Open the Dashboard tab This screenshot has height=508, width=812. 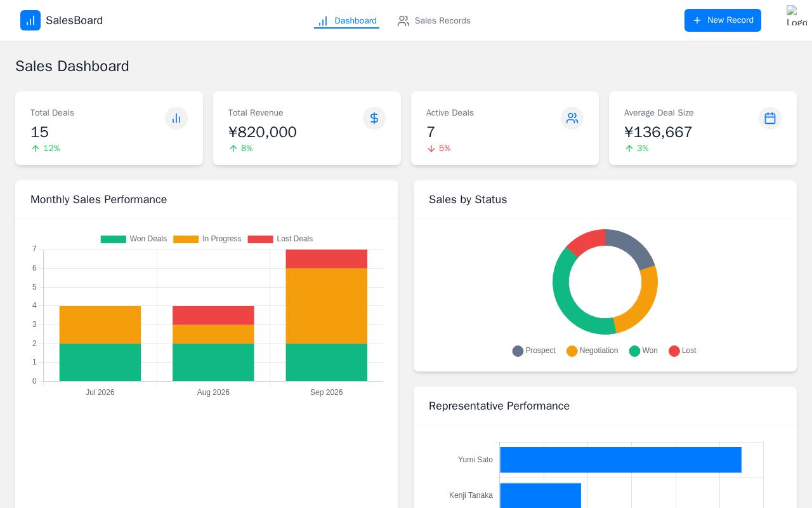tap(346, 21)
